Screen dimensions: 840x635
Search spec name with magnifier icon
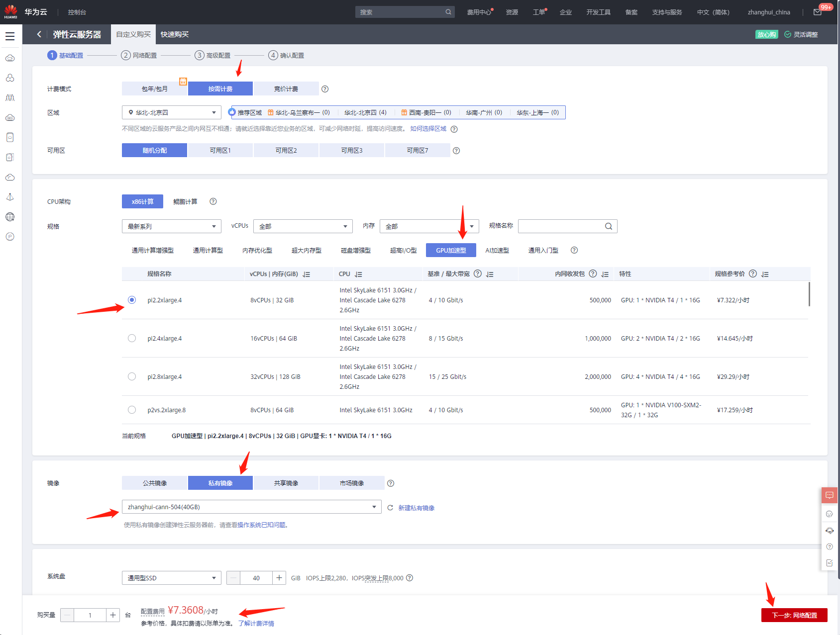point(609,226)
